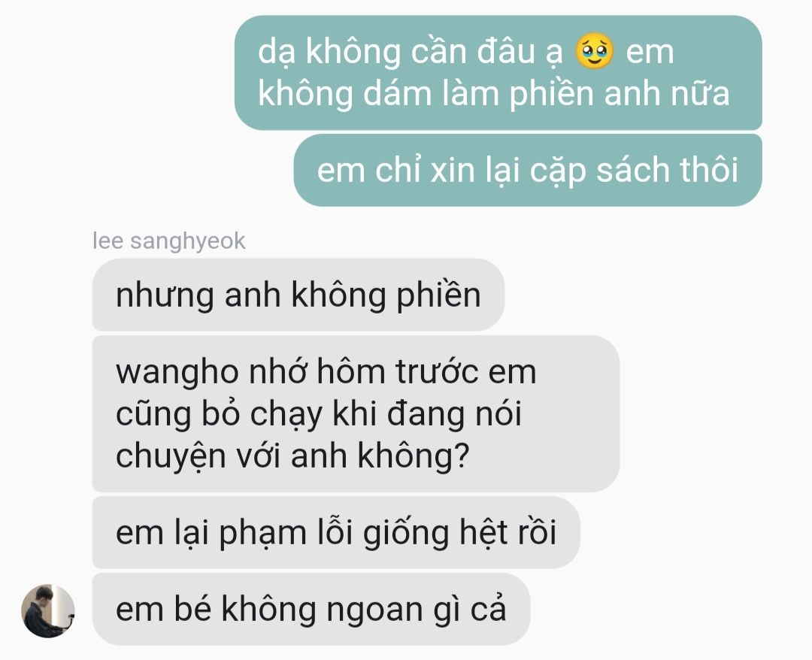Tap the line 'không dám làm phiền anh nữa'
Viewport: 812px width, 660px height.
click(493, 94)
